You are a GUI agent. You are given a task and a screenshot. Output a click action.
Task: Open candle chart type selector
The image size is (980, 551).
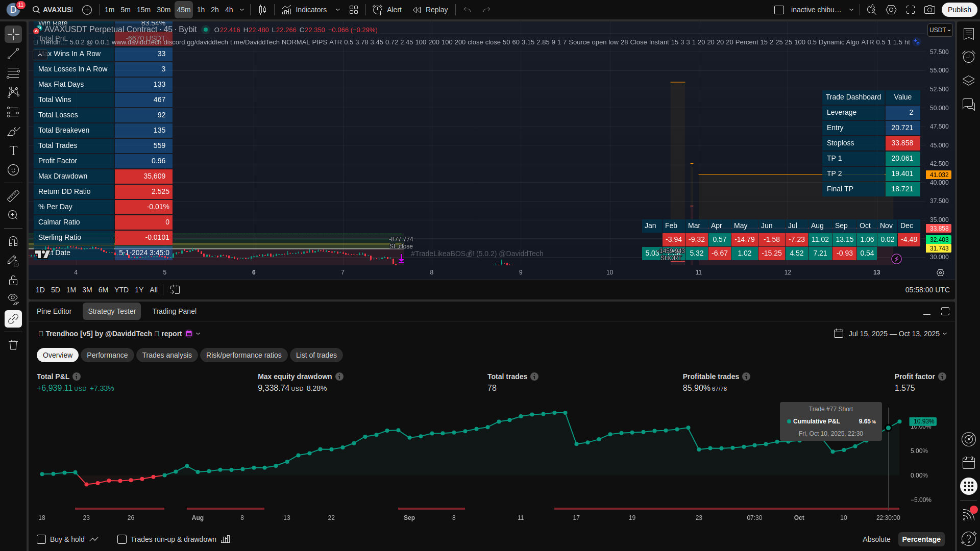(262, 10)
